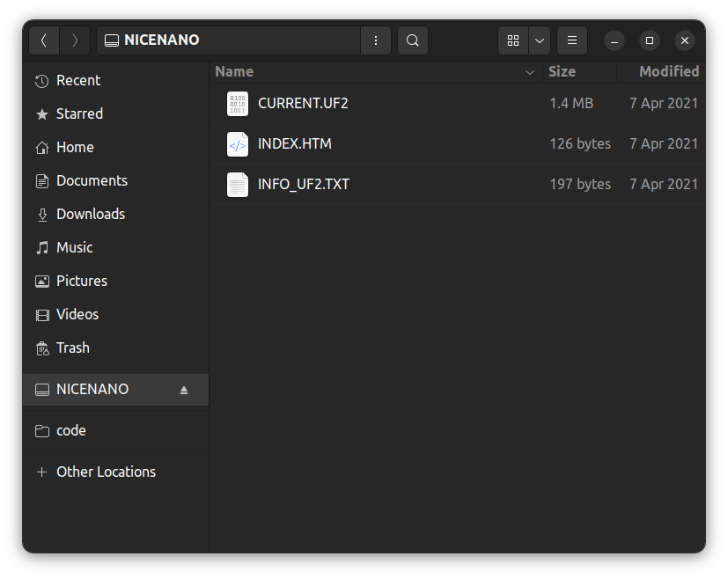Open the Trash from the sidebar

pos(73,348)
